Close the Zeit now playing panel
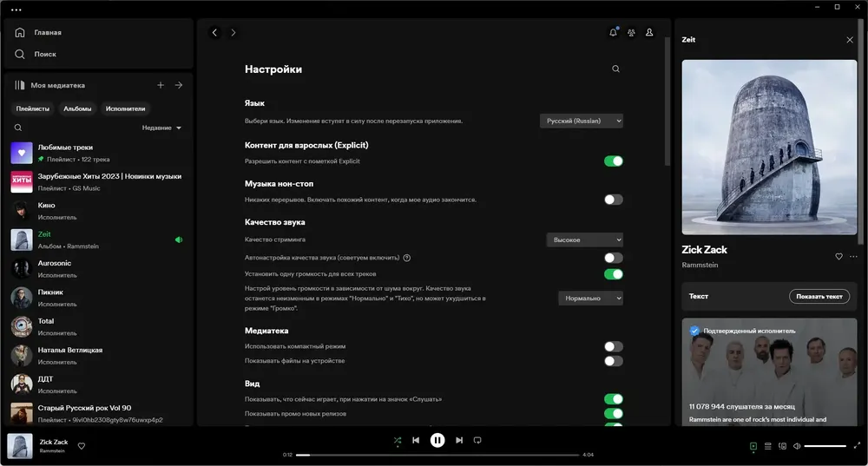The height and width of the screenshot is (466, 868). [850, 40]
